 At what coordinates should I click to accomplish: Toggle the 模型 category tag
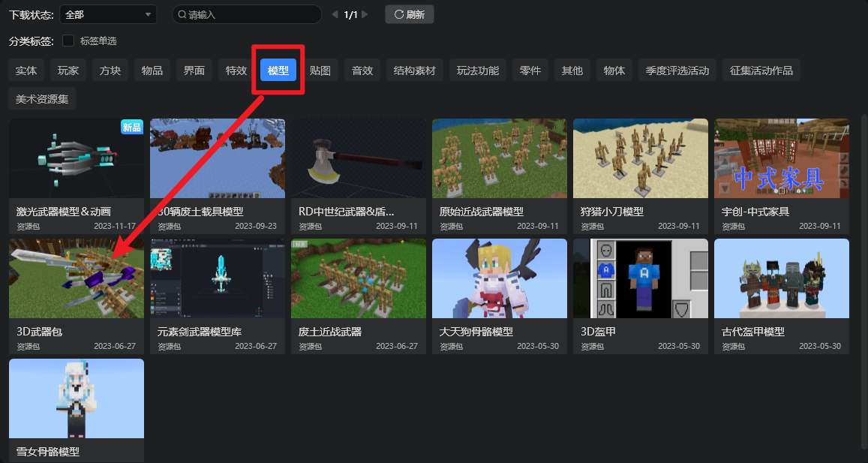pyautogui.click(x=278, y=71)
